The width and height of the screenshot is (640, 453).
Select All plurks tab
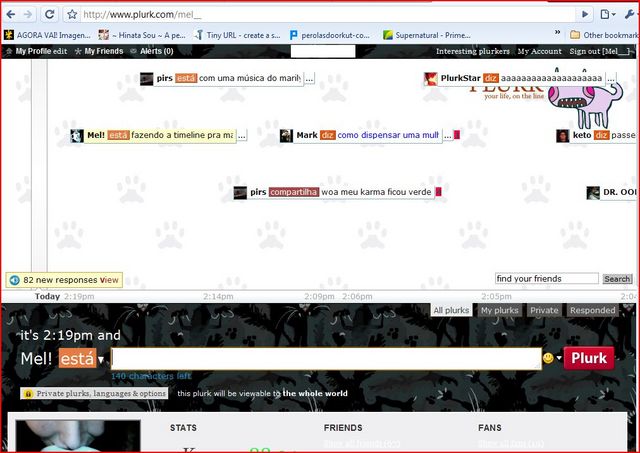tap(451, 311)
